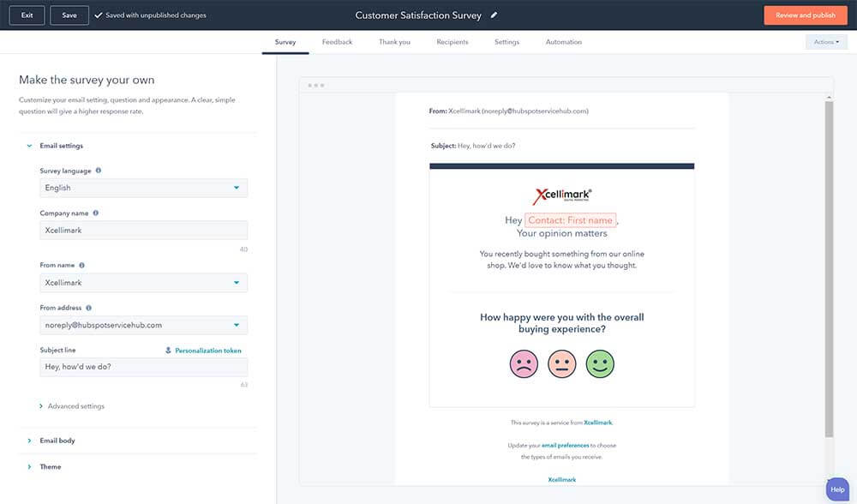The image size is (857, 504).
Task: Click the happy green face icon
Action: tap(600, 364)
